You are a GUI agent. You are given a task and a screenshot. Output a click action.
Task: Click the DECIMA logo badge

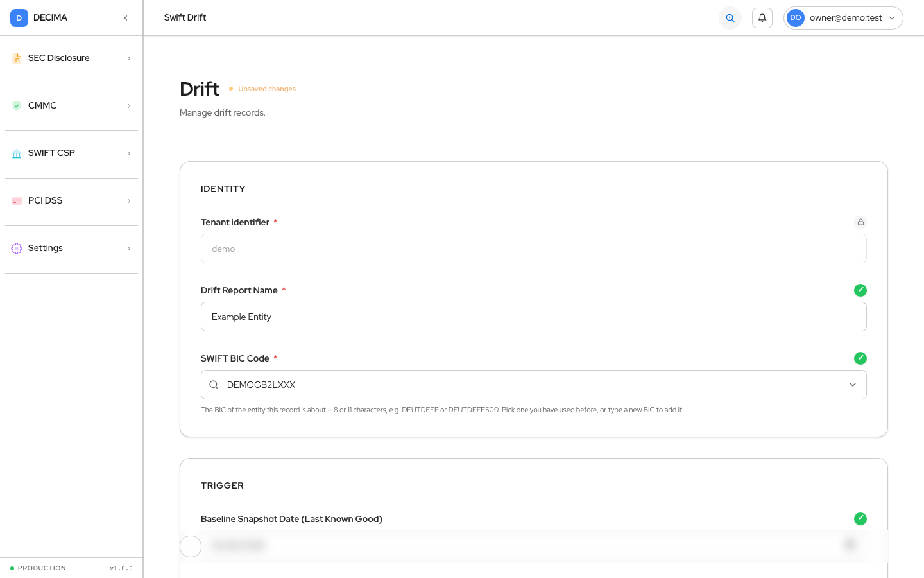[x=19, y=18]
